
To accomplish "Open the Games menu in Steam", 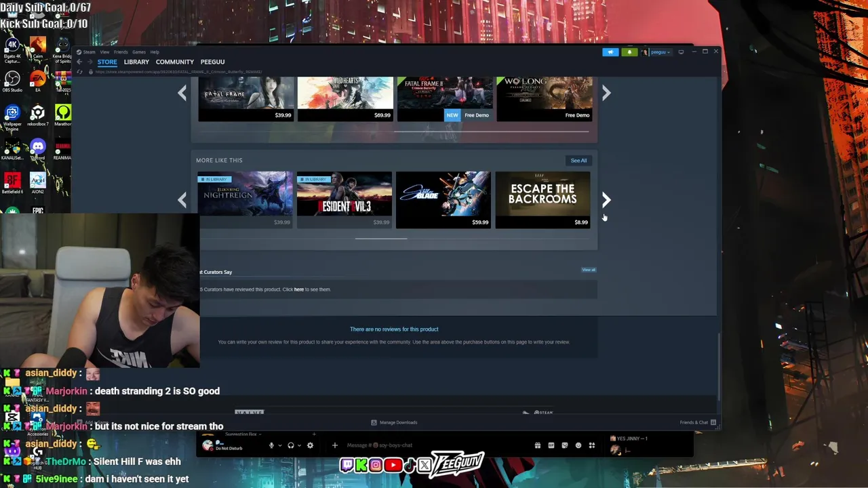I will point(139,52).
